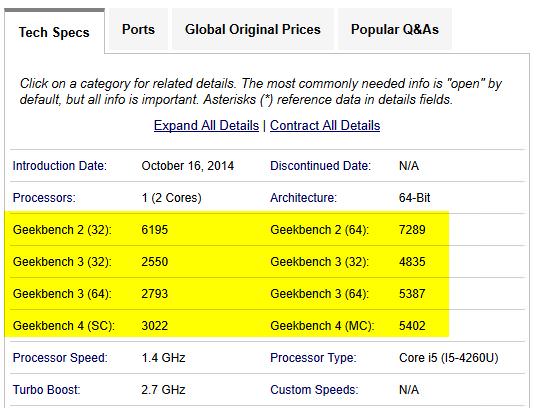The height and width of the screenshot is (408, 539).
Task: Switch to the Popular Q&As tab
Action: pos(395,29)
